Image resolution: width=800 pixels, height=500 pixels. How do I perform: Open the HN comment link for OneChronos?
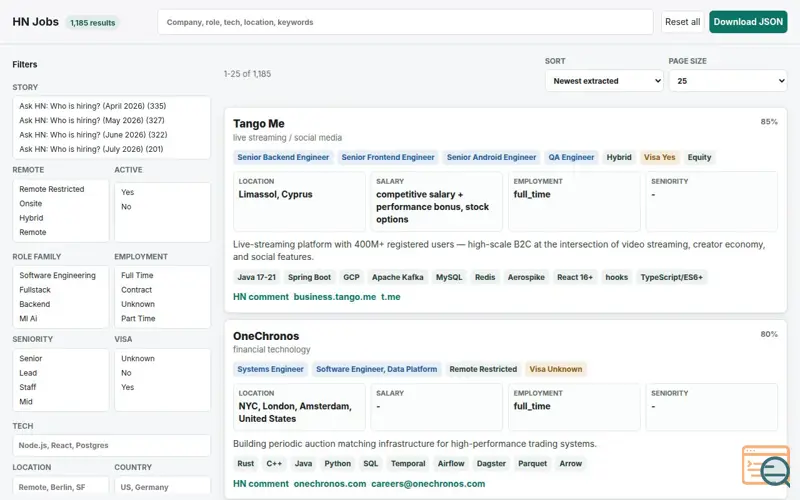tap(261, 484)
